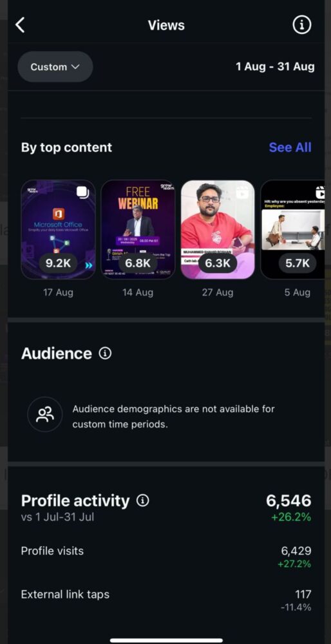
Task: Tap the info icon beside Audience
Action: [105, 353]
